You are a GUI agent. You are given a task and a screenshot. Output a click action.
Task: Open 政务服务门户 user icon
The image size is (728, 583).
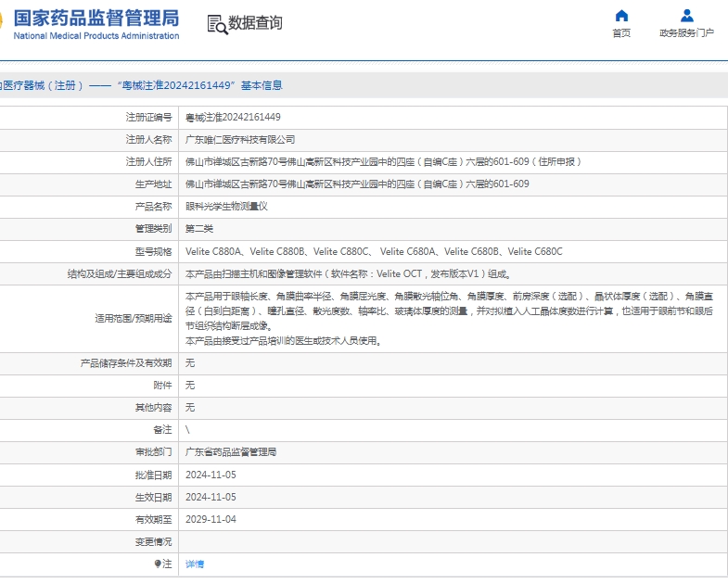click(686, 16)
